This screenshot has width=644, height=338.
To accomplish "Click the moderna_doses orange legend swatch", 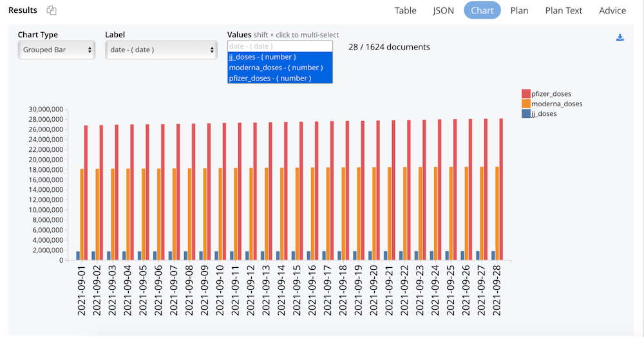I will (526, 104).
